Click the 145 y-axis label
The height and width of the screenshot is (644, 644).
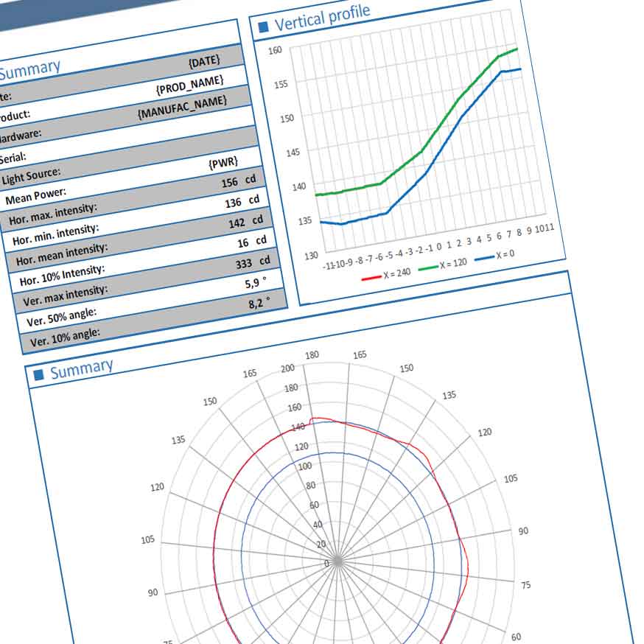pos(293,153)
